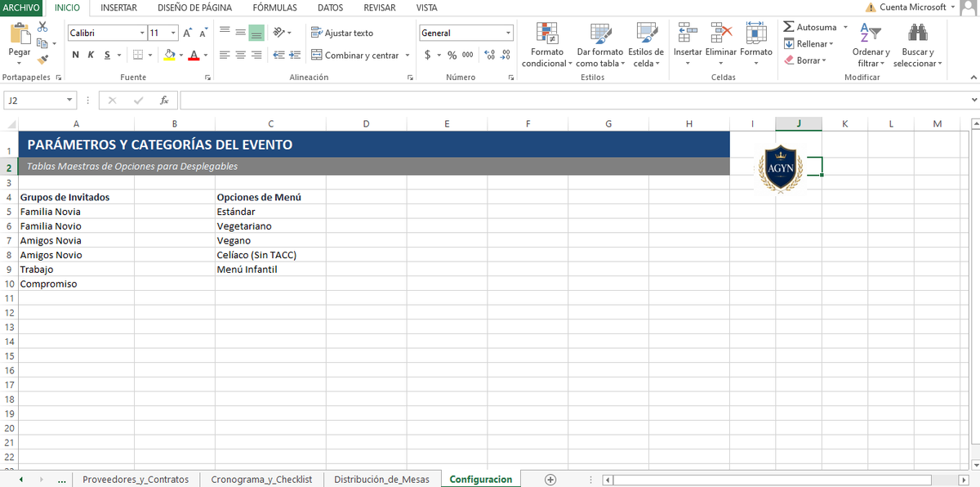Open the Distribución_de_Mesas sheet tab
Screen dimensions: 980x487
click(x=381, y=480)
